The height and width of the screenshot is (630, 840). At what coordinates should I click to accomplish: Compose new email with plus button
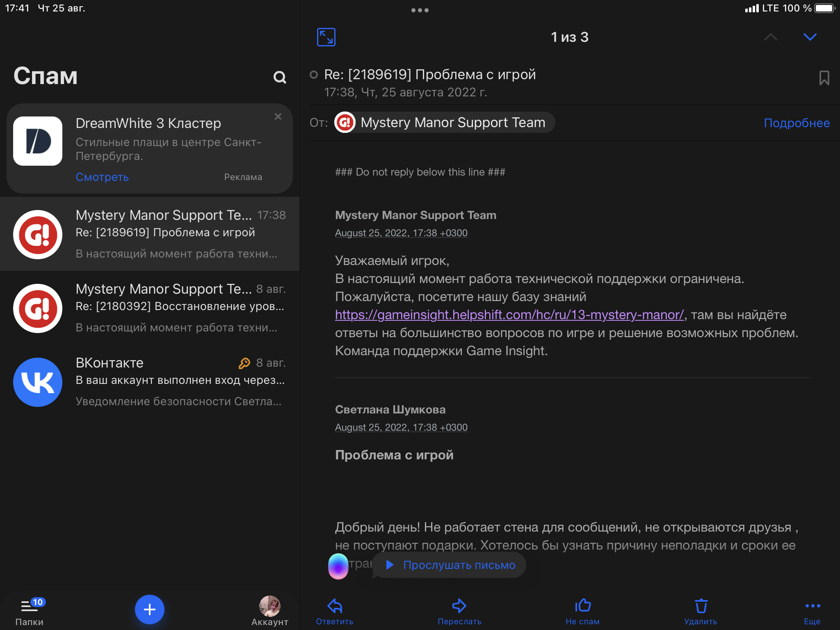point(150,609)
